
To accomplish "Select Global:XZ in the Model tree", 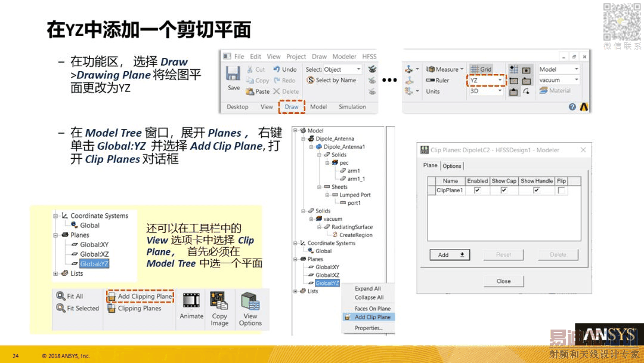I will 327,275.
